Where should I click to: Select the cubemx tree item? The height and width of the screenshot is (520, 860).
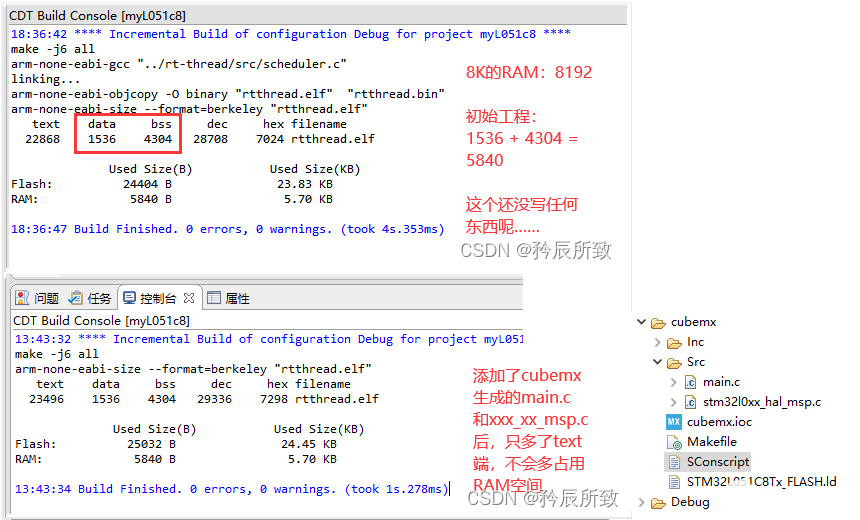point(693,322)
